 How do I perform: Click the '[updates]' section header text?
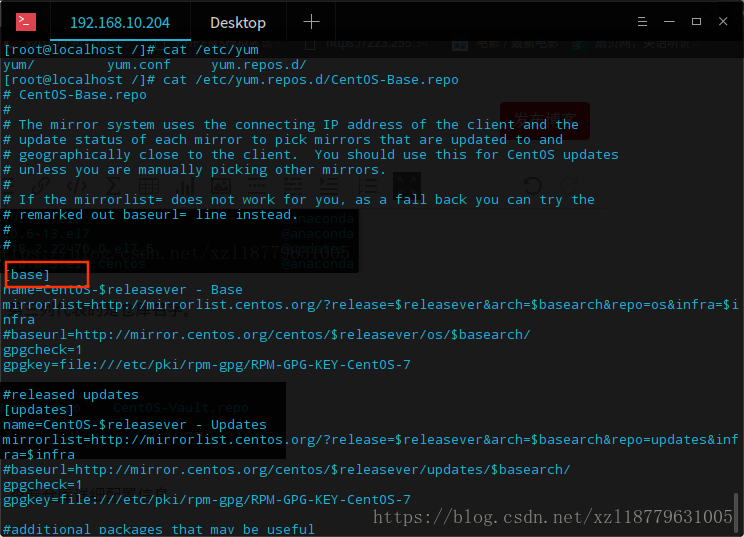pyautogui.click(x=38, y=409)
